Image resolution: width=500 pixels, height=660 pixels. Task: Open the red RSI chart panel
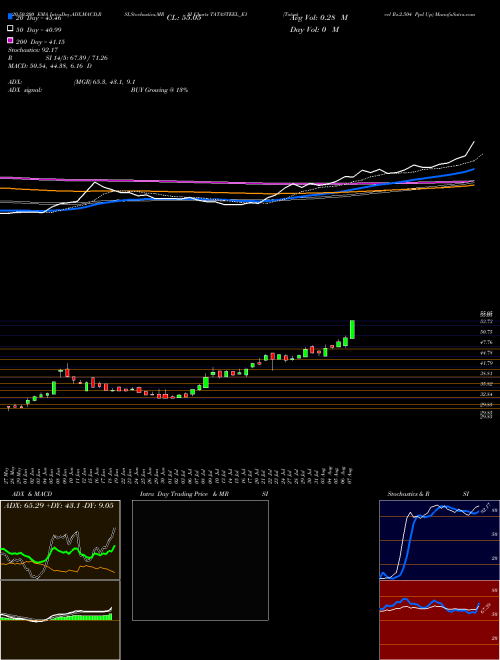(439, 620)
